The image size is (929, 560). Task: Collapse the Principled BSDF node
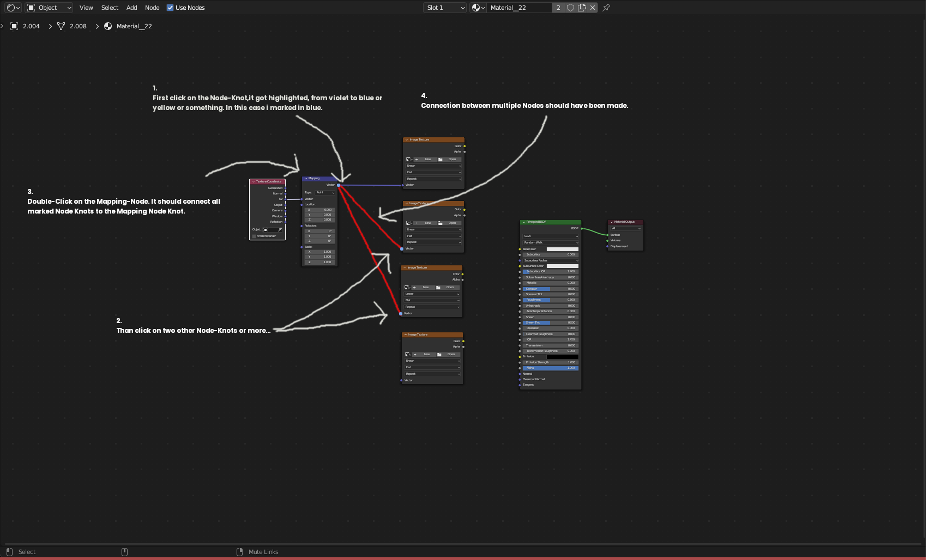pyautogui.click(x=524, y=222)
